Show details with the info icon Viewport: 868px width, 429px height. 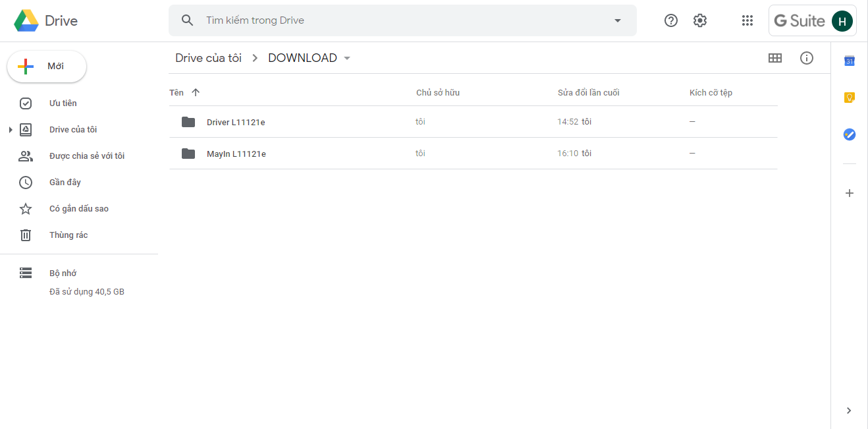click(806, 58)
